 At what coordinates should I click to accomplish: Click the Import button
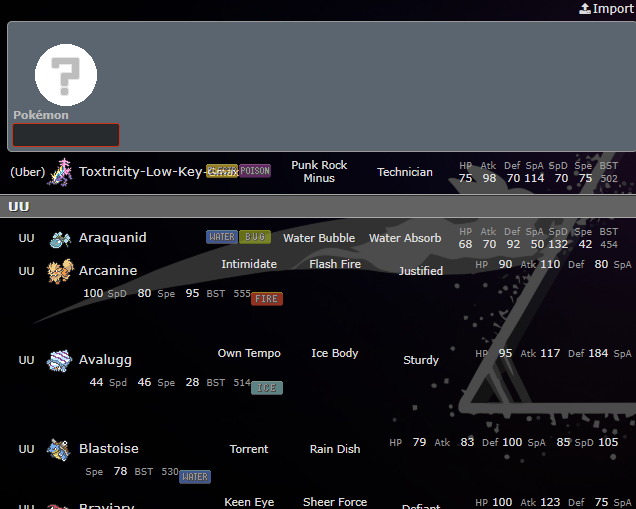click(607, 9)
